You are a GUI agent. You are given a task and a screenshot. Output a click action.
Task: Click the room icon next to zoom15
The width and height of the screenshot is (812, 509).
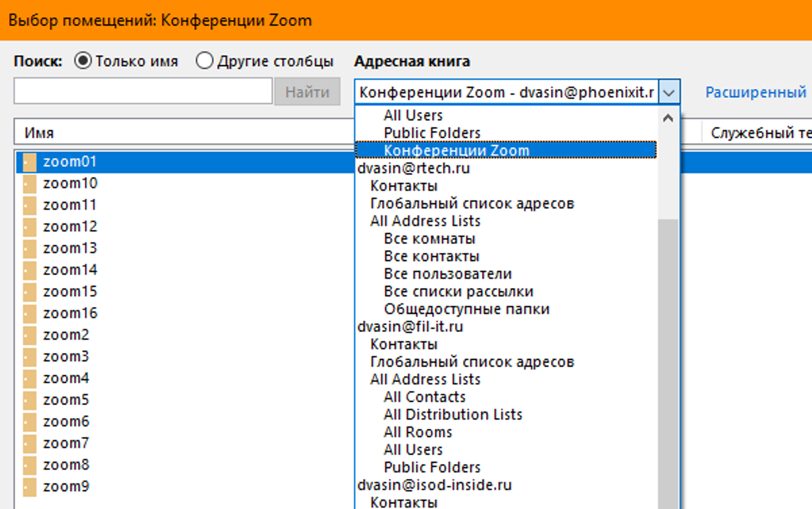[x=30, y=292]
